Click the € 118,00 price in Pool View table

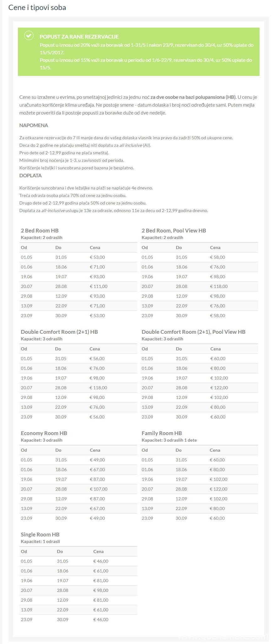[219, 286]
